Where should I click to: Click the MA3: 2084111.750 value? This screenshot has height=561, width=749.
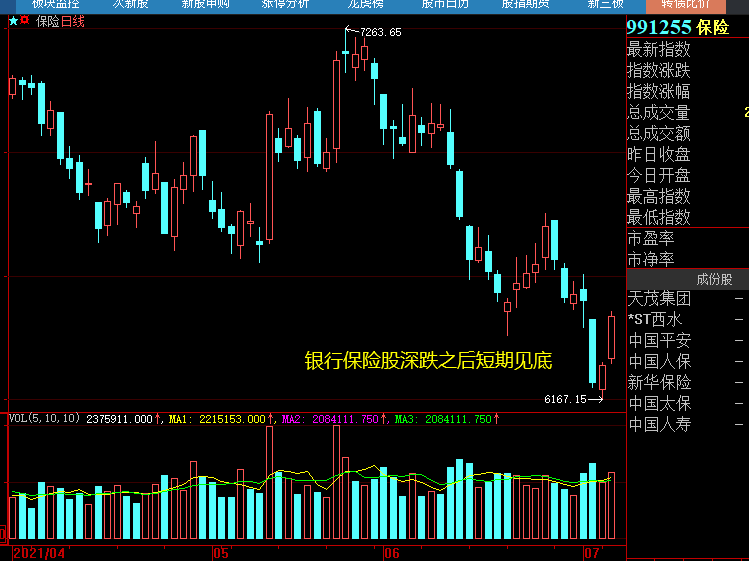pyautogui.click(x=443, y=419)
